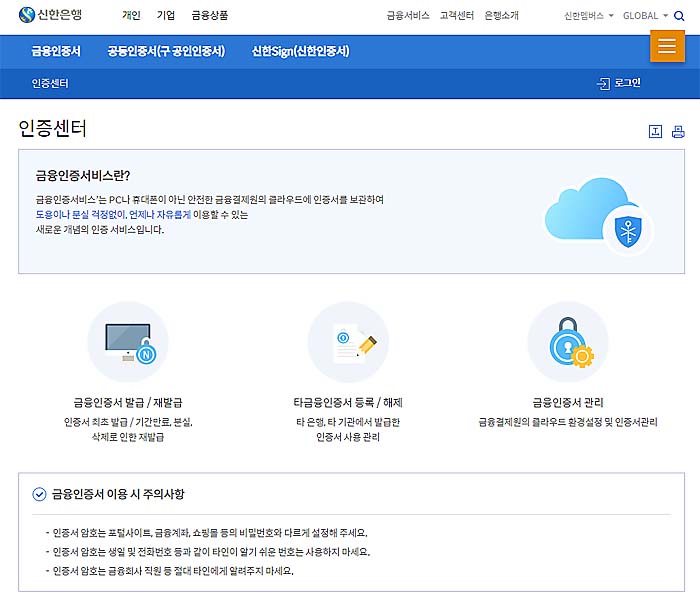Click the cloud shield illustration

coord(598,215)
